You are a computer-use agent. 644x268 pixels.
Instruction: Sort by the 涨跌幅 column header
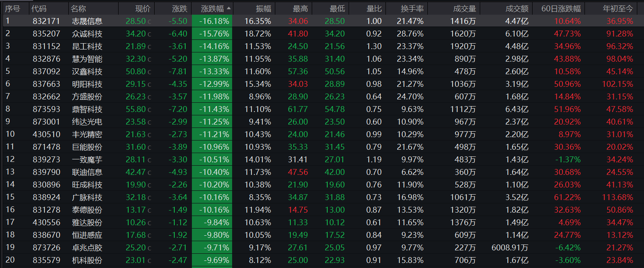[212, 9]
